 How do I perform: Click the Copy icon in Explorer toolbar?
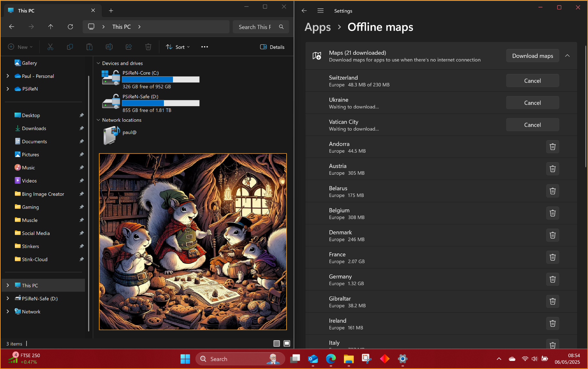(x=70, y=47)
